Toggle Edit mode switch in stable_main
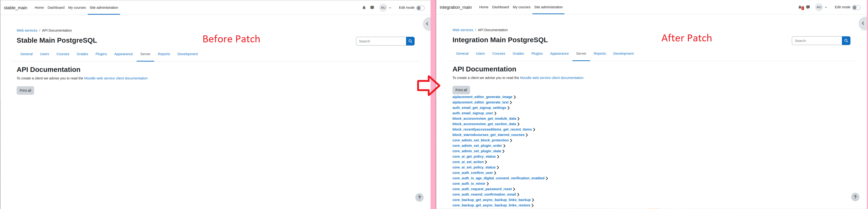 click(x=420, y=8)
